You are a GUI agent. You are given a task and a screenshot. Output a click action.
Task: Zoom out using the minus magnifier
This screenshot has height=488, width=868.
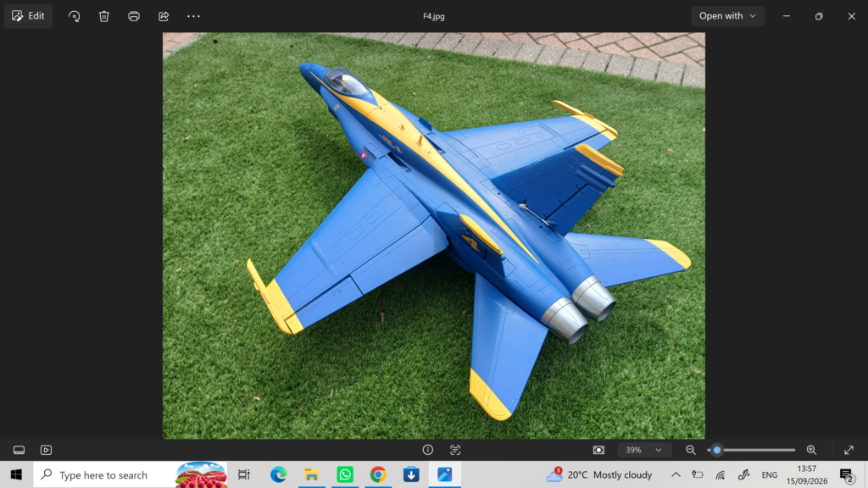point(691,450)
